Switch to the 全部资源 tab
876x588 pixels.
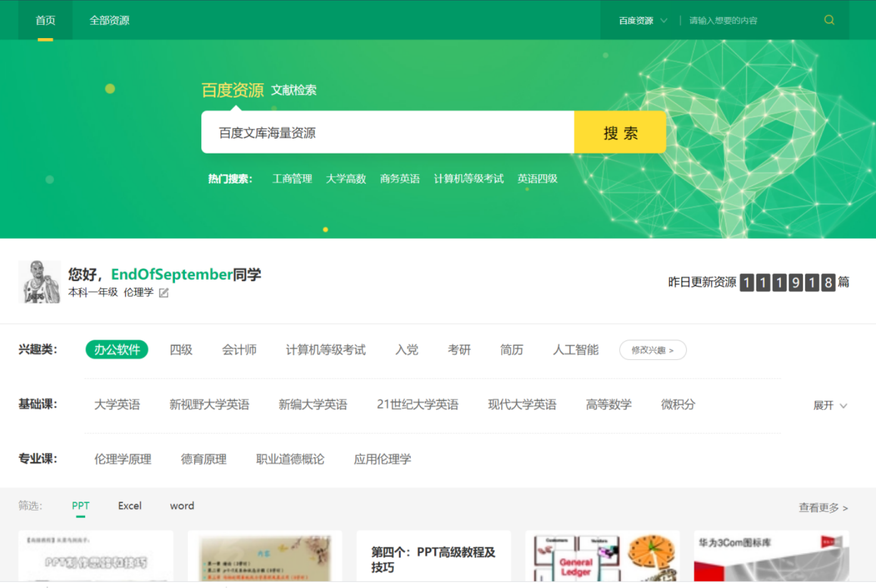(x=108, y=20)
